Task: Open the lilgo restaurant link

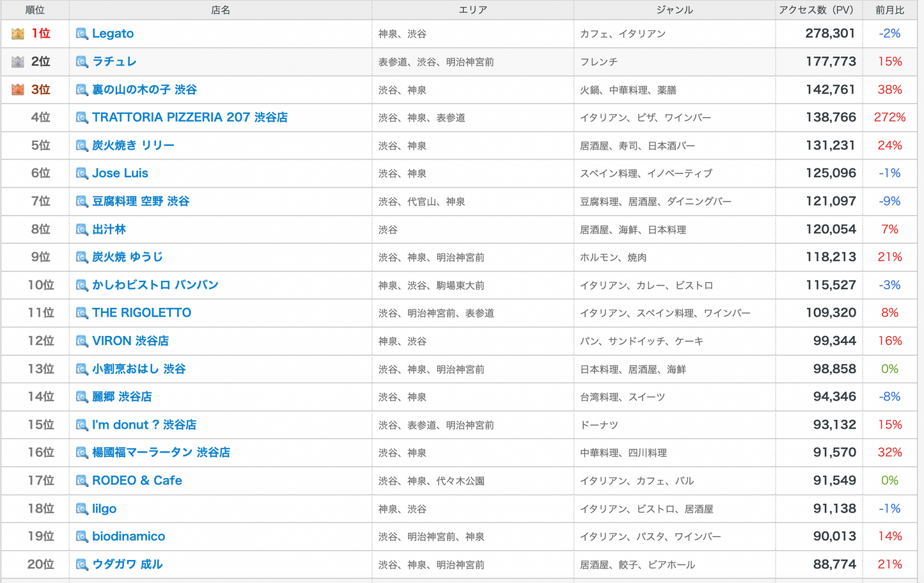Action: tap(104, 508)
